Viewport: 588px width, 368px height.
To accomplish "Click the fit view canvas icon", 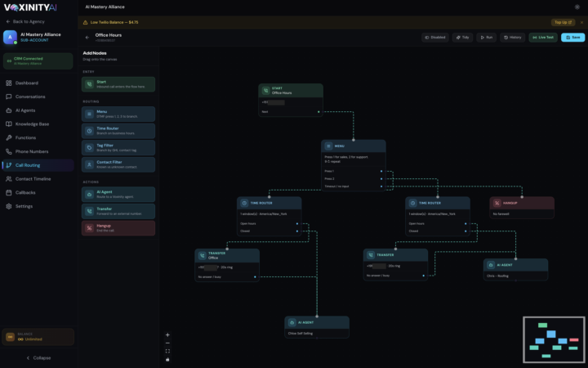I will click(x=167, y=351).
